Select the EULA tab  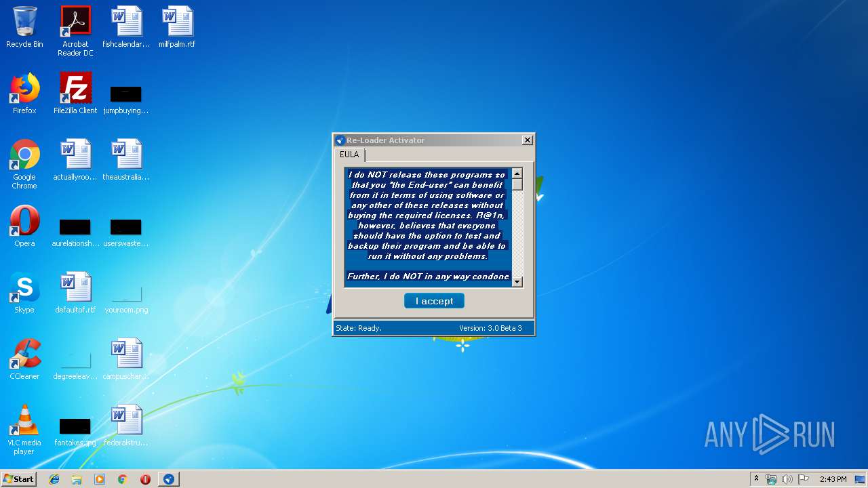[349, 155]
